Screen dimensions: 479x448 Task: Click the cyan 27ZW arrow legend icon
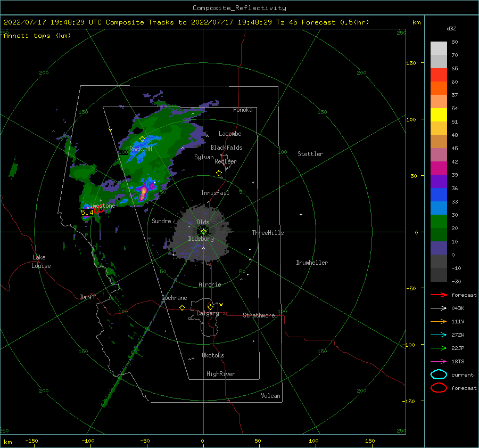[439, 335]
